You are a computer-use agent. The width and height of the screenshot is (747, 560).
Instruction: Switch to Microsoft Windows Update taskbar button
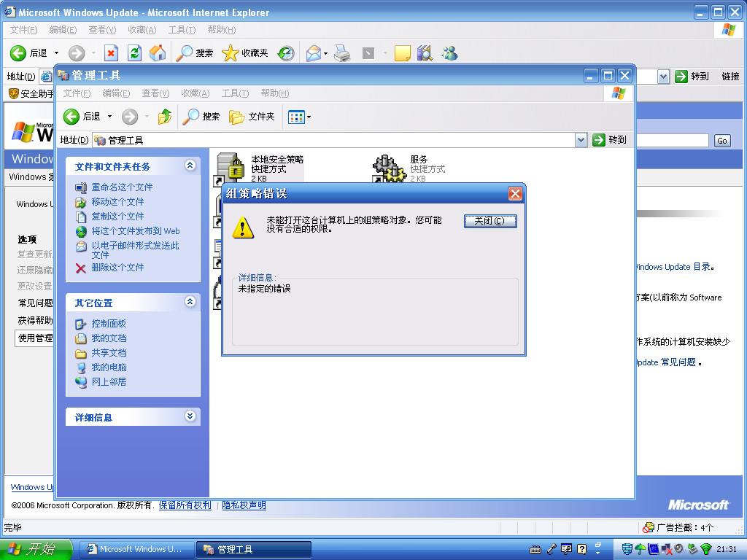pyautogui.click(x=136, y=550)
